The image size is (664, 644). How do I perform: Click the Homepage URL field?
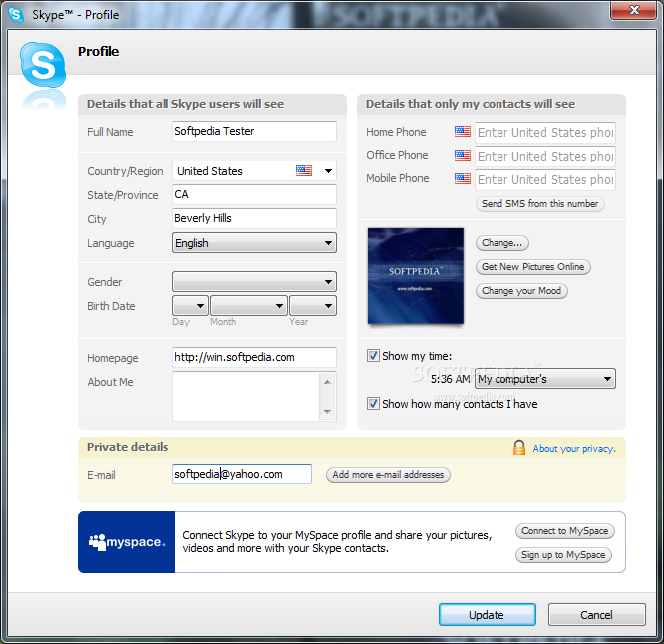pyautogui.click(x=254, y=357)
